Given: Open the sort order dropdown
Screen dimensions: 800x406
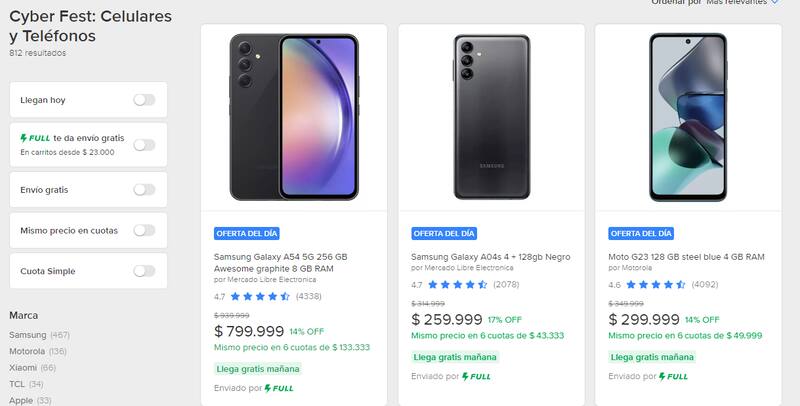Looking at the screenshot, I should click(741, 3).
